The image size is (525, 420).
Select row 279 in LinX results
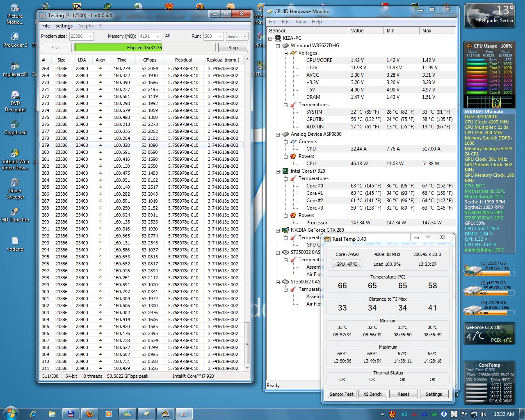coord(142,145)
